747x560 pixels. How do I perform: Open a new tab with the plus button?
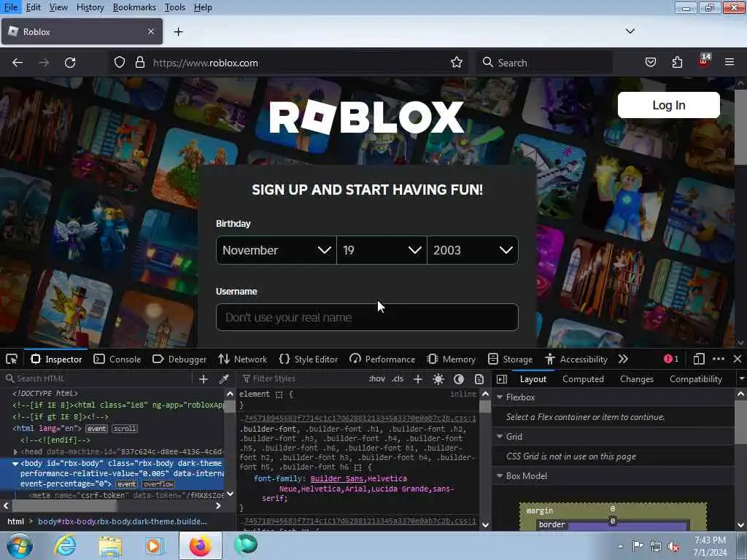[179, 32]
